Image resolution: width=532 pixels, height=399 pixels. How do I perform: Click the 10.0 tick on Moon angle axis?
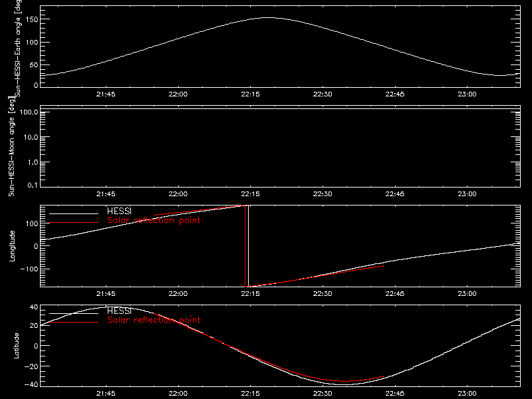coord(31,137)
